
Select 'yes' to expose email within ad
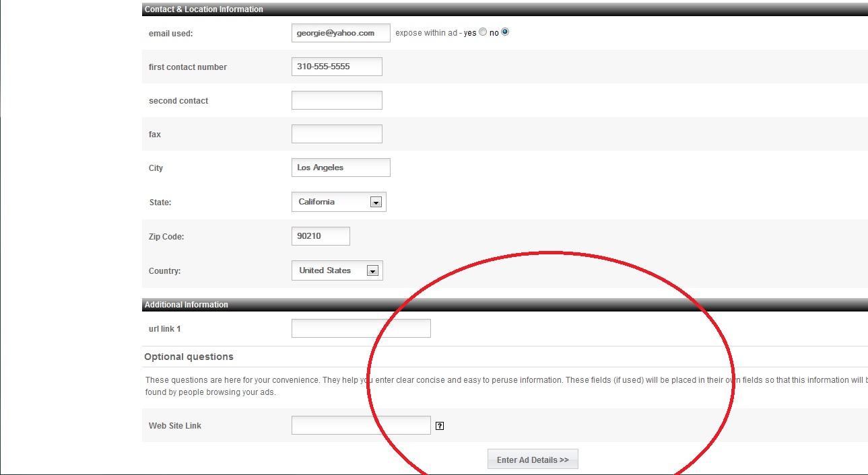[482, 32]
